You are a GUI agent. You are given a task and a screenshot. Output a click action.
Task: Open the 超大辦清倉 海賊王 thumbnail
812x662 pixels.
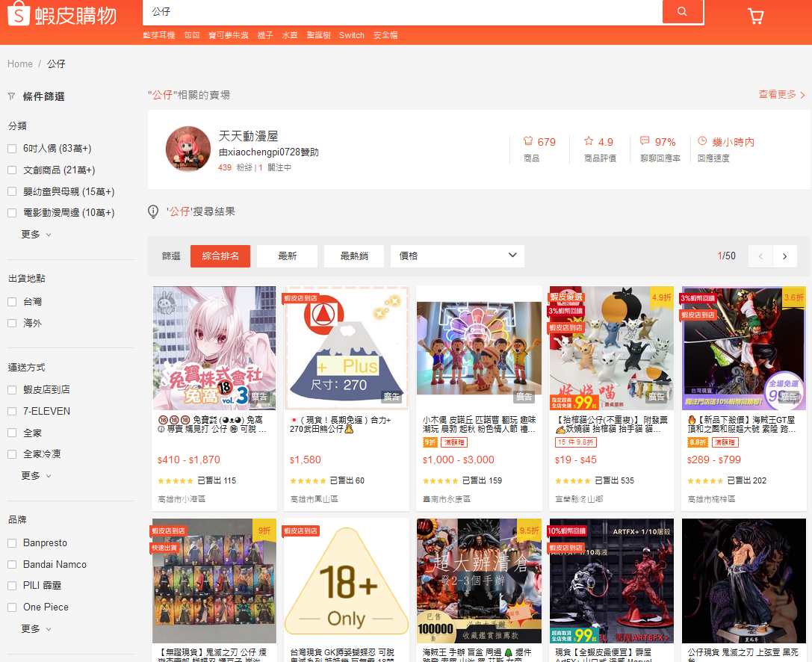479,581
